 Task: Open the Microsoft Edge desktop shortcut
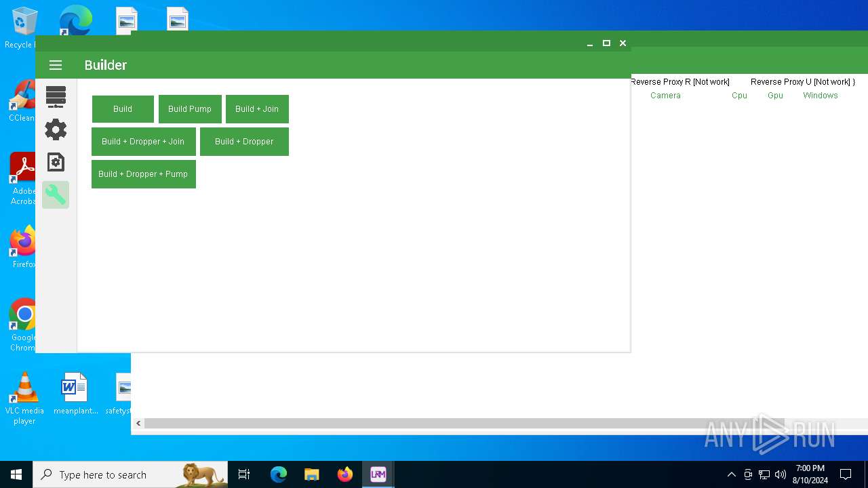click(x=75, y=20)
